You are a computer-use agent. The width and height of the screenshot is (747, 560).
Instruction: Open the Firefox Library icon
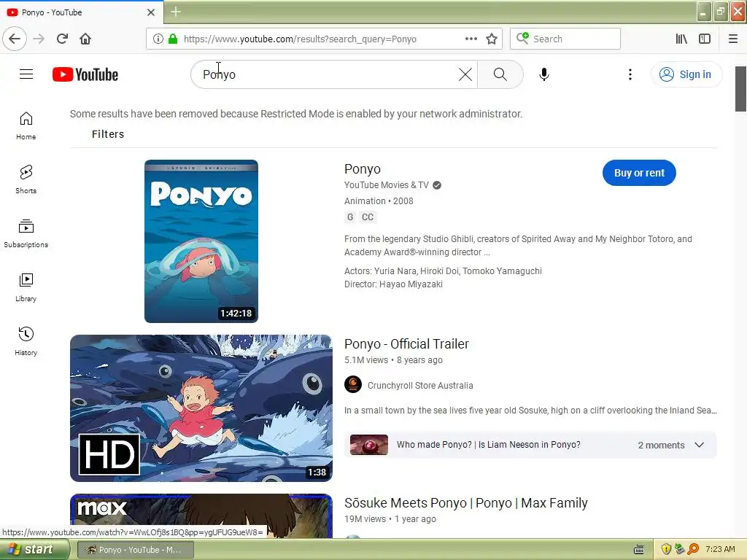pyautogui.click(x=681, y=39)
